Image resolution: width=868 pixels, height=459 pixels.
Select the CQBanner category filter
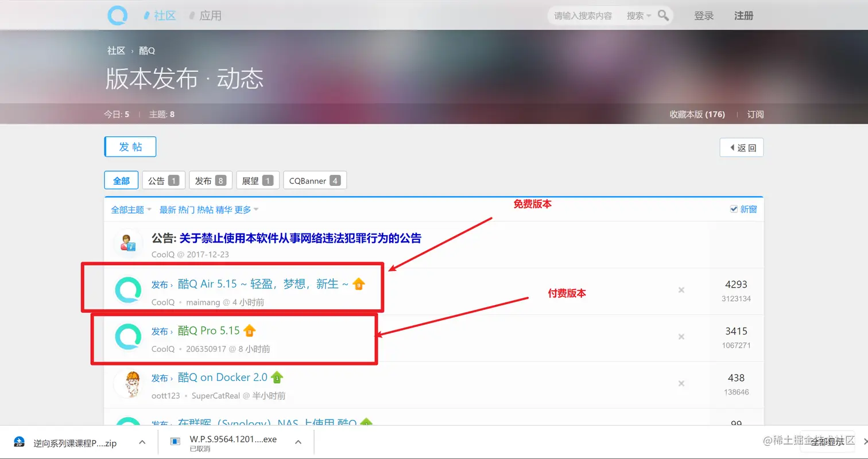(315, 180)
